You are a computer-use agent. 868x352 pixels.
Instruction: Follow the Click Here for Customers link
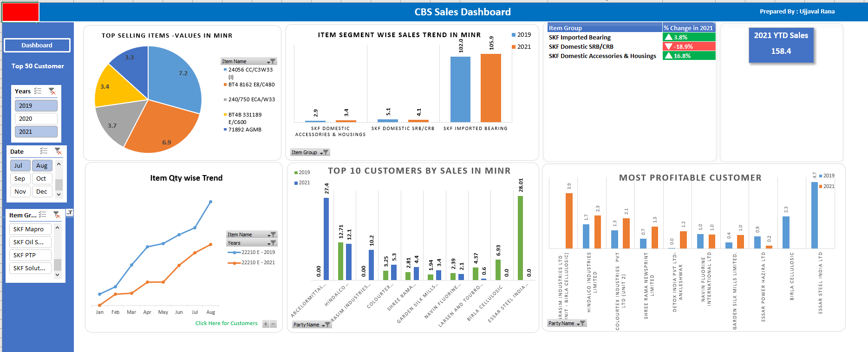226,323
